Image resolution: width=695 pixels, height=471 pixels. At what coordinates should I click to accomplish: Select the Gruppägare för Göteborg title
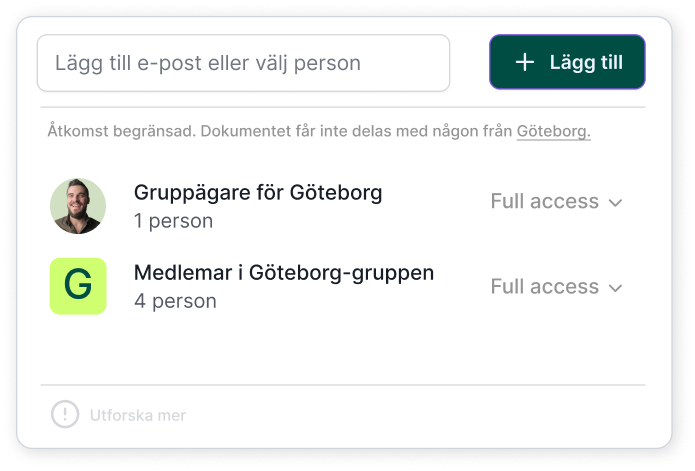pyautogui.click(x=258, y=192)
